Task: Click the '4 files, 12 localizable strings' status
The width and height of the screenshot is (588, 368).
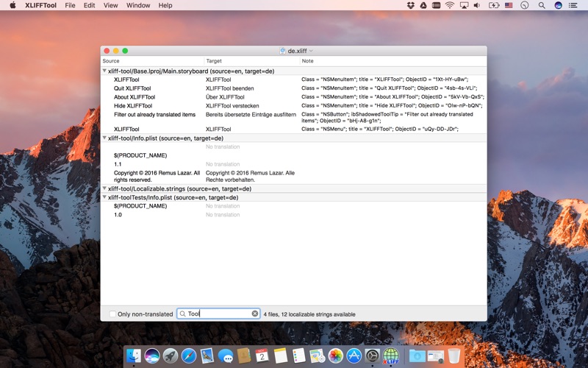Action: click(x=309, y=314)
